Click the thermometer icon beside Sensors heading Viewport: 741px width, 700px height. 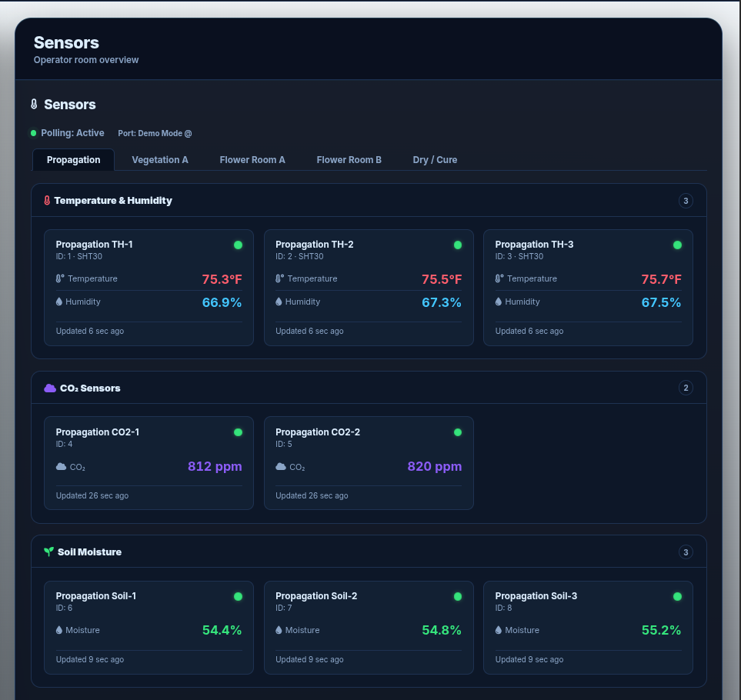[x=34, y=104]
